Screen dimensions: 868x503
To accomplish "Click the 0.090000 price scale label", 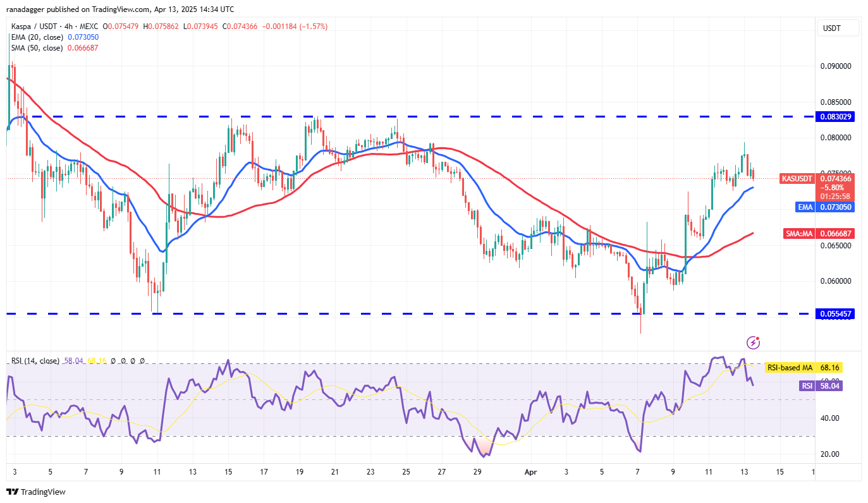I will tap(837, 66).
